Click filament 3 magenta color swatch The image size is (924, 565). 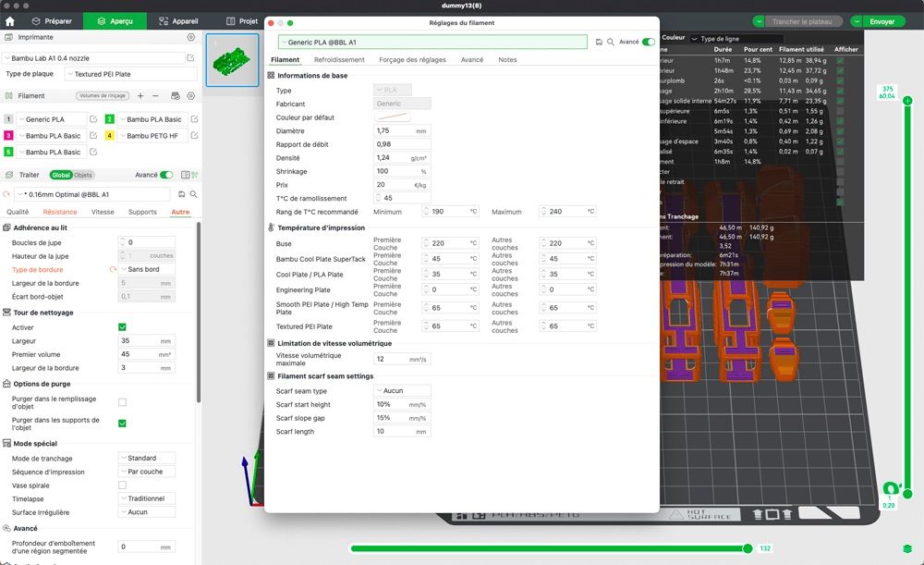[x=8, y=136]
